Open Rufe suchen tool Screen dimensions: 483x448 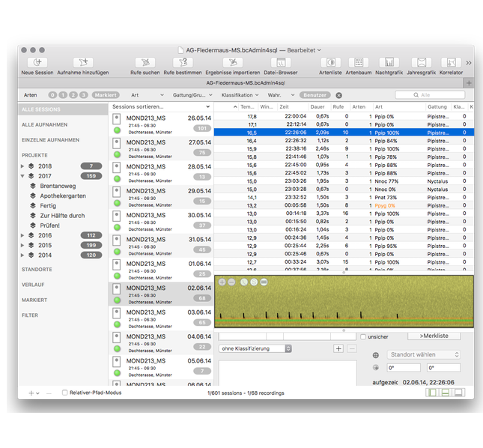tap(145, 63)
